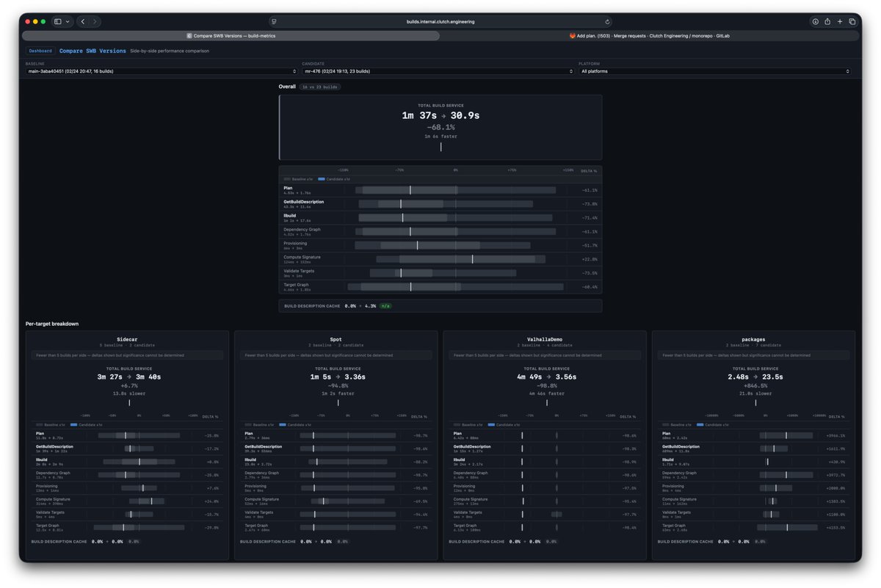Click the packages GetBuildDescription row label
Viewport: 881px width, 588px height.
pos(681,446)
